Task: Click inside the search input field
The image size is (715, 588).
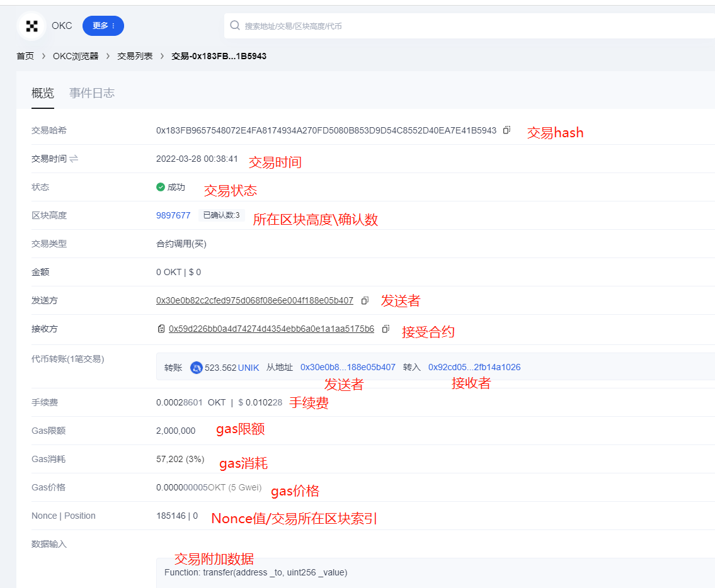Action: (378, 25)
